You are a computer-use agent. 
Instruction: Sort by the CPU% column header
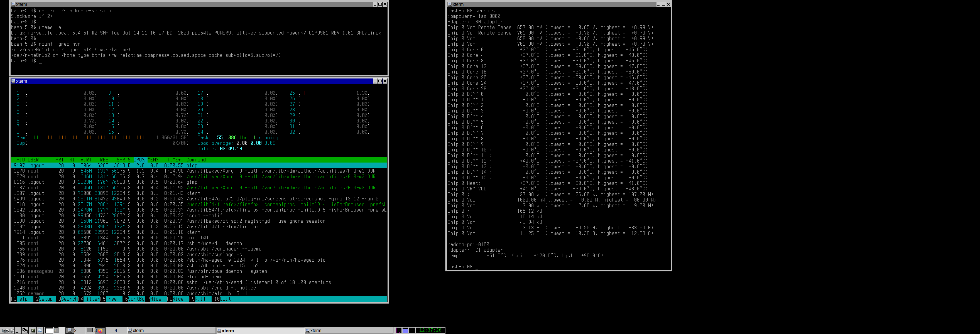[x=139, y=160]
